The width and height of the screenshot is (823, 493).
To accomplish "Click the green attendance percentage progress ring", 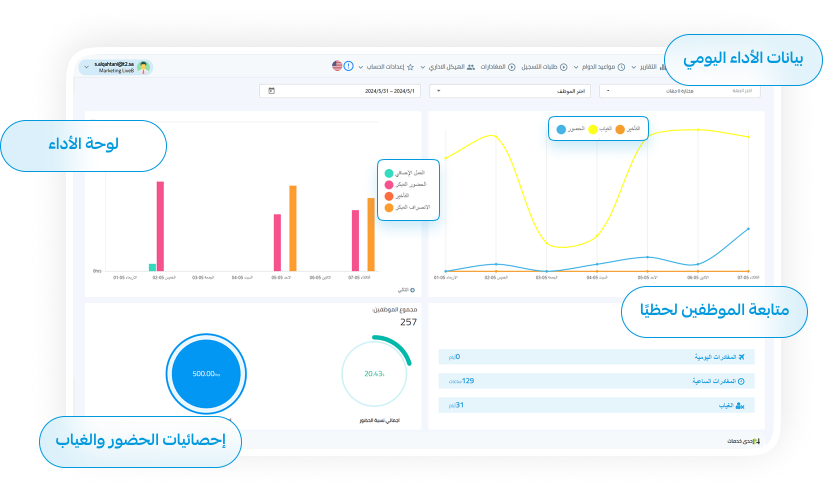I will (375, 373).
